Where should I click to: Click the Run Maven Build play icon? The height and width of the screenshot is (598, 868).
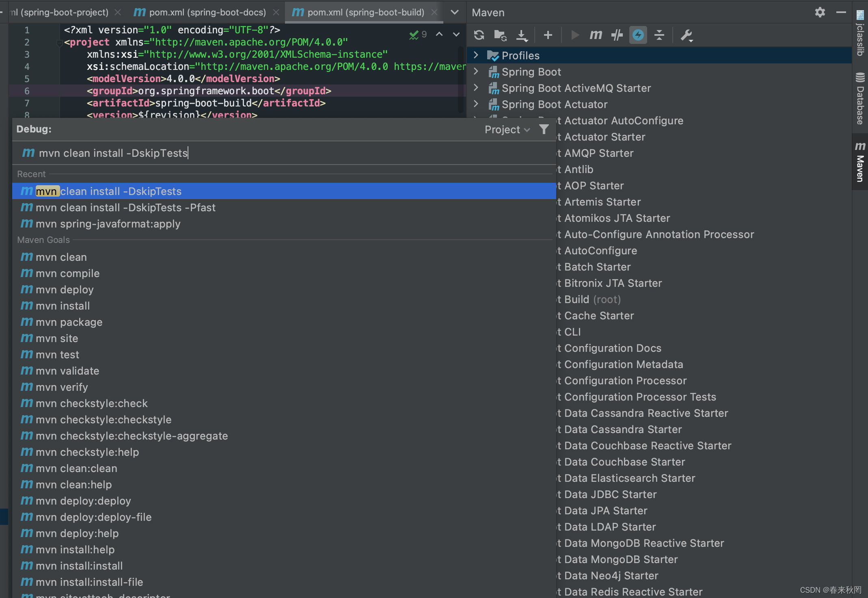point(574,35)
